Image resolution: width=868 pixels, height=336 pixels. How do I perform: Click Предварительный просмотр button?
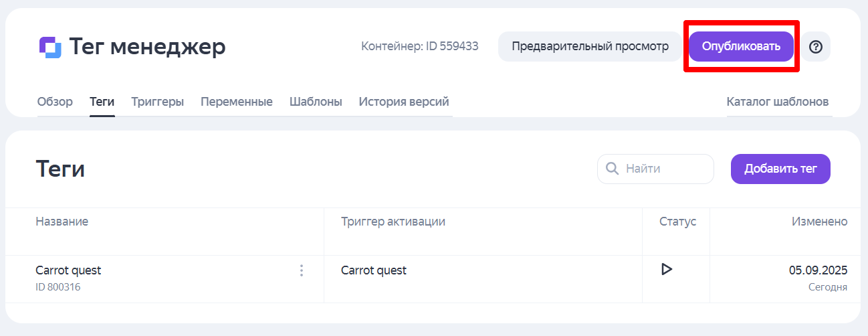[x=590, y=47]
